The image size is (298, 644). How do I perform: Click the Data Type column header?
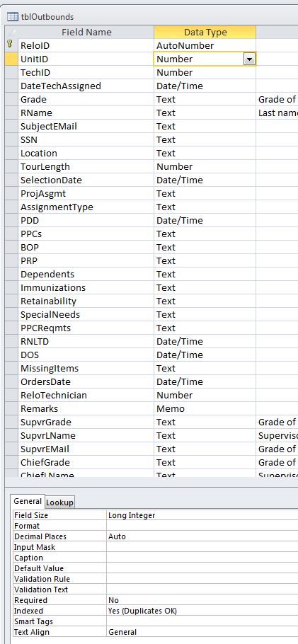point(205,32)
